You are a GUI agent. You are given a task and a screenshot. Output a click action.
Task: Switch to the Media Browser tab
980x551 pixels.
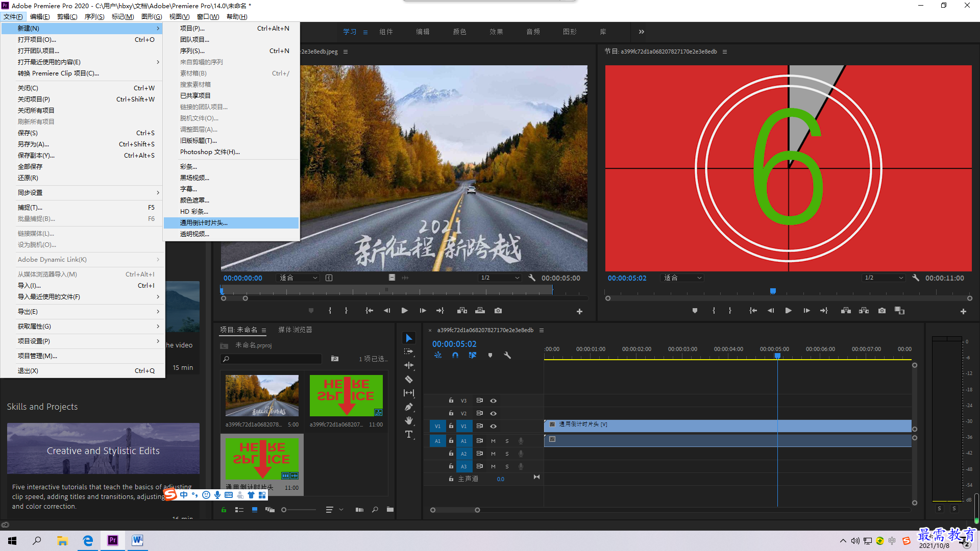(295, 330)
